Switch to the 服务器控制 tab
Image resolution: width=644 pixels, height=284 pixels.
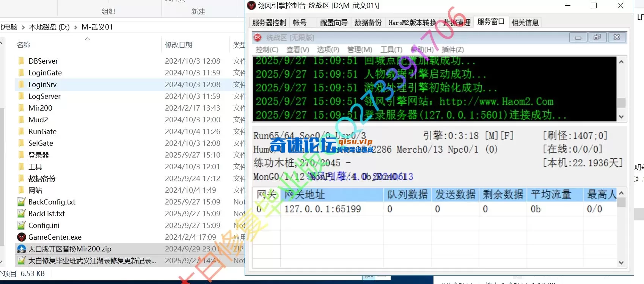click(269, 23)
